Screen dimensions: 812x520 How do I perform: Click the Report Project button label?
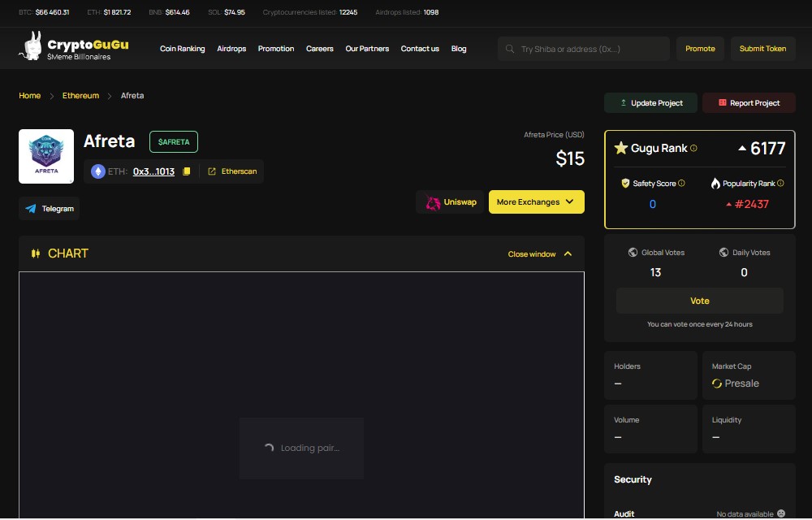click(x=754, y=103)
